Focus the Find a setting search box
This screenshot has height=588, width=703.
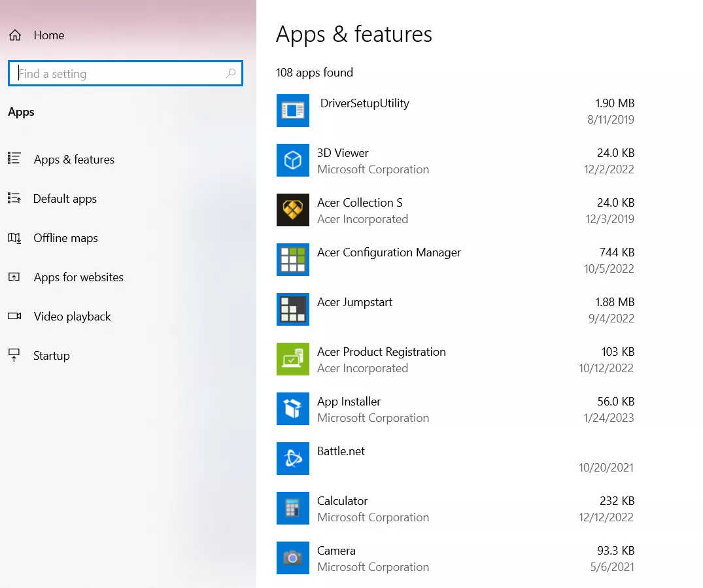click(x=118, y=74)
